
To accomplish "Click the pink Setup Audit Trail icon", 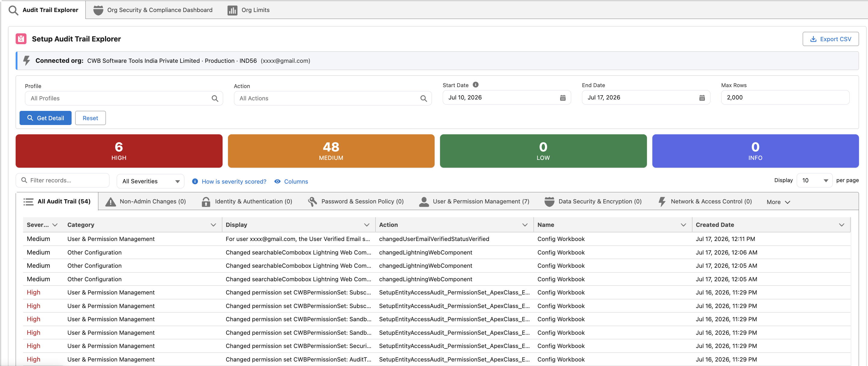I will pos(21,39).
